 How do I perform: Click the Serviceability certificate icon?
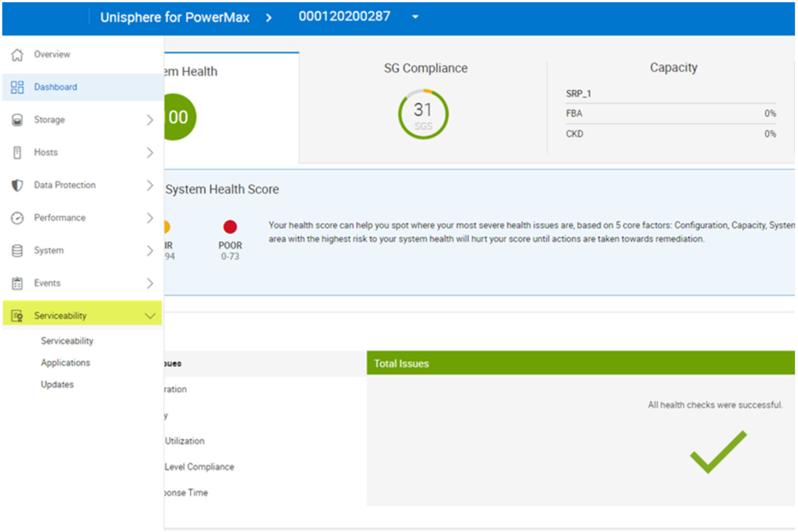click(17, 315)
